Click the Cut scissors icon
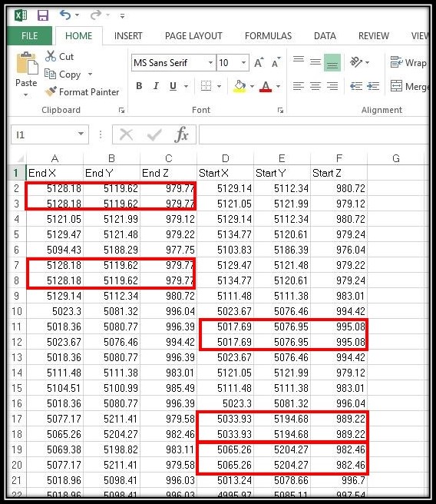The height and width of the screenshot is (504, 436). click(51, 56)
